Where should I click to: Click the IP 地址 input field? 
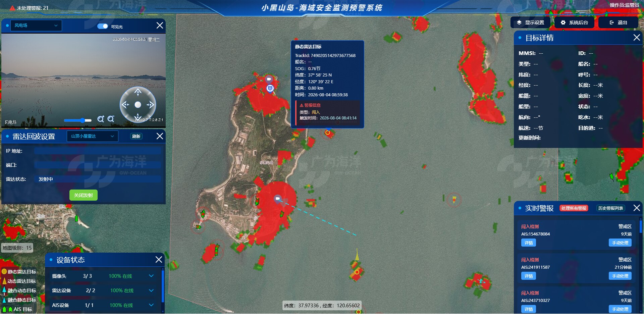[x=98, y=151]
